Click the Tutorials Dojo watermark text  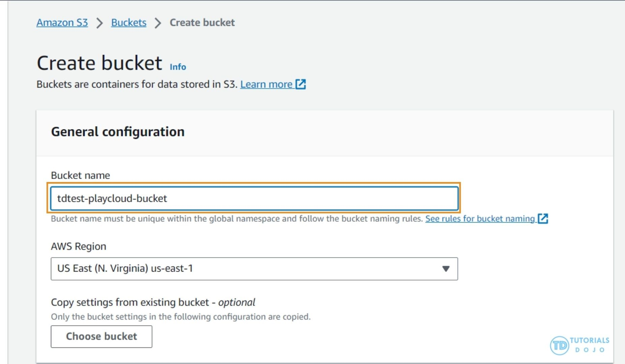(x=590, y=345)
